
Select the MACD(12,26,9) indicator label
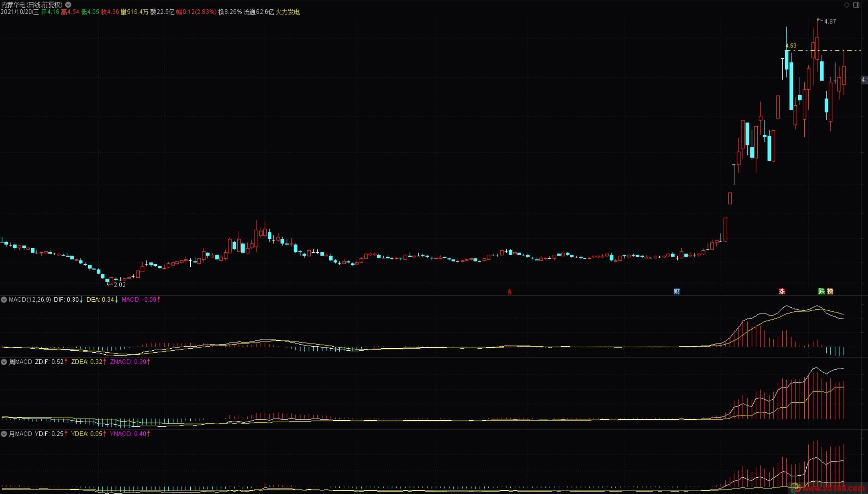pyautogui.click(x=30, y=300)
